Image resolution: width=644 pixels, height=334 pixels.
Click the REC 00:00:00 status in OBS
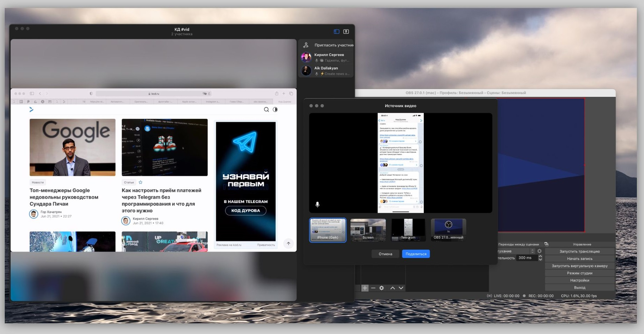538,296
